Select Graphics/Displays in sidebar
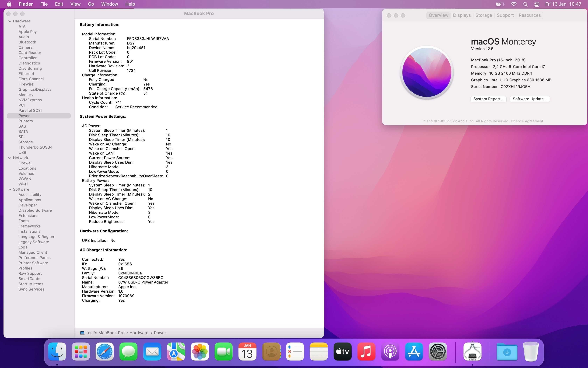 coord(35,89)
